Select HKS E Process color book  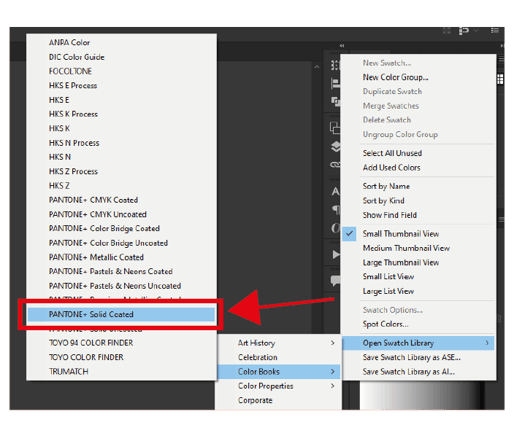(73, 86)
